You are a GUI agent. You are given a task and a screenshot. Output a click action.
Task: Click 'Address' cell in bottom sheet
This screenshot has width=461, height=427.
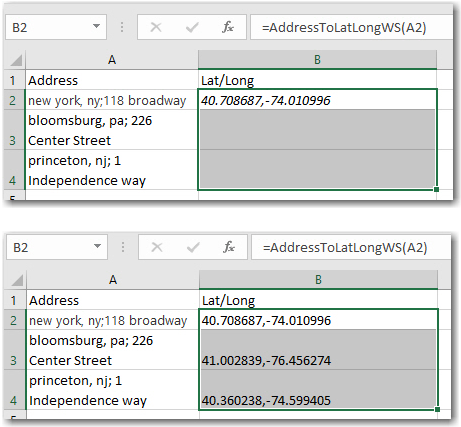[113, 300]
